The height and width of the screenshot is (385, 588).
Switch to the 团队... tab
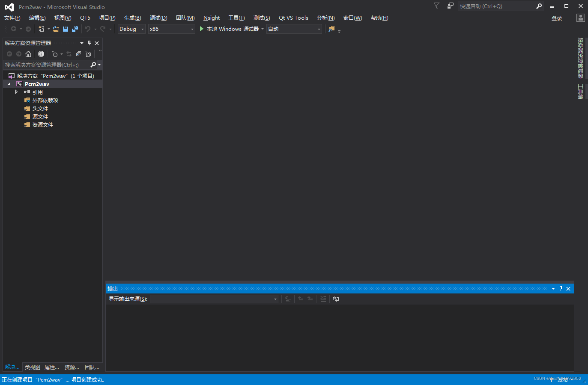tap(92, 367)
